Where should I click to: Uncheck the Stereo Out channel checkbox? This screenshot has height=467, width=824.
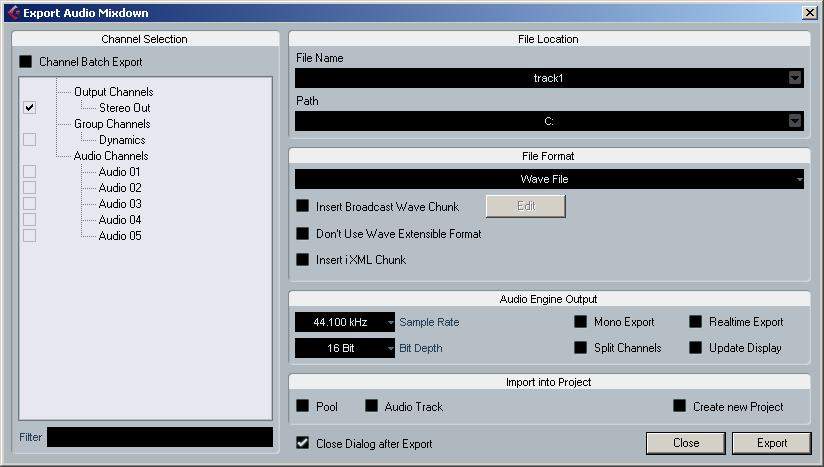[x=29, y=108]
